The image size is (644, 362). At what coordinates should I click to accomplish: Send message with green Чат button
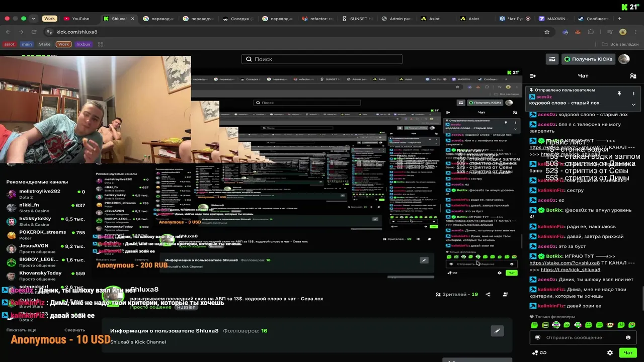pyautogui.click(x=627, y=353)
